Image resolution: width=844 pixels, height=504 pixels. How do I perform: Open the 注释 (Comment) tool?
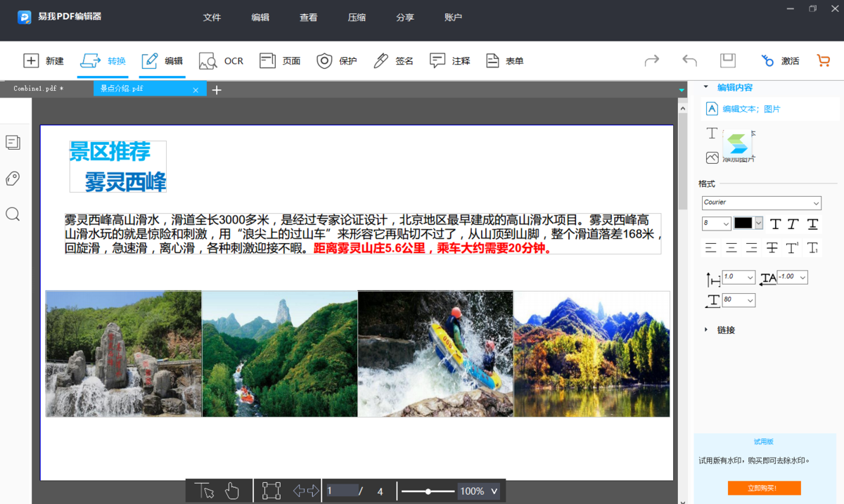point(449,60)
